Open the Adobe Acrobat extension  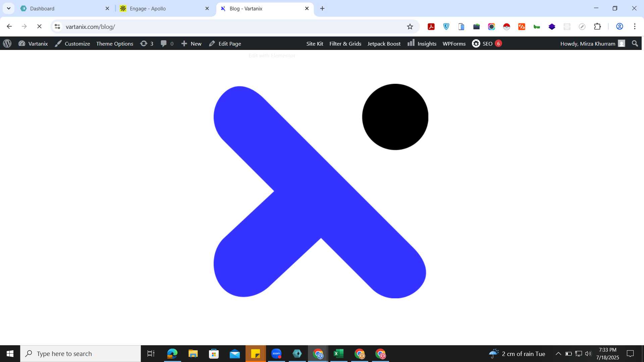(x=431, y=26)
